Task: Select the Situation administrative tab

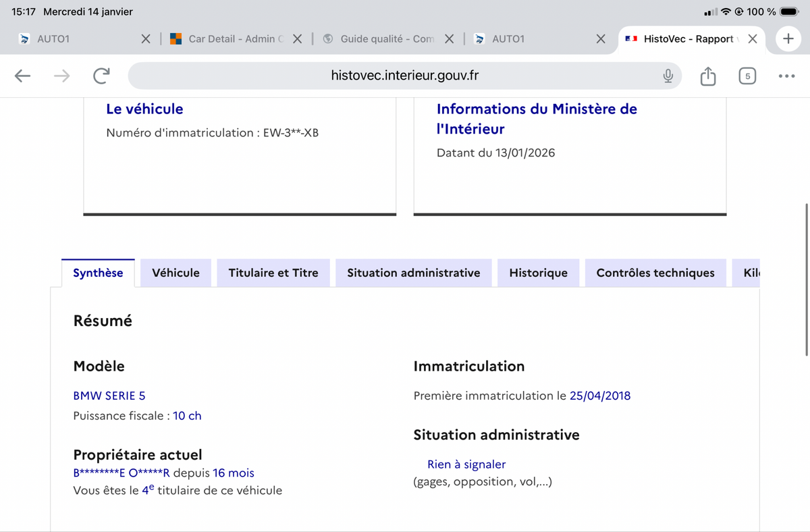Action: click(x=413, y=273)
